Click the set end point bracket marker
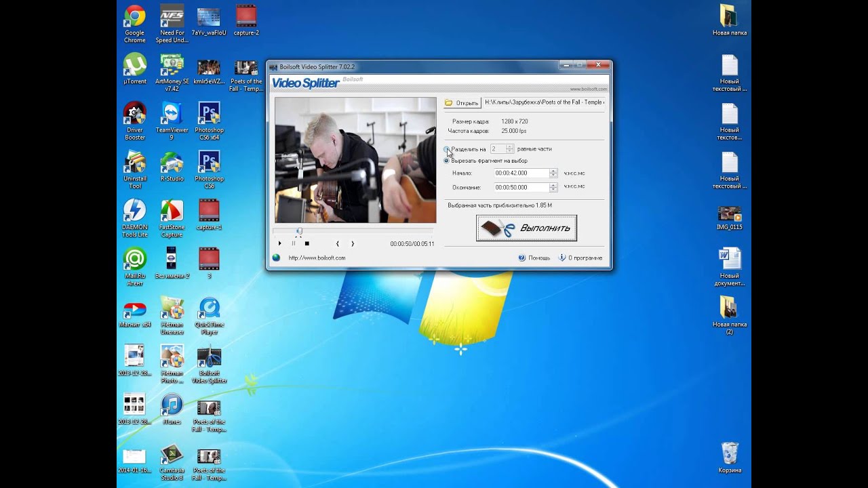This screenshot has width=868, height=488. [353, 243]
